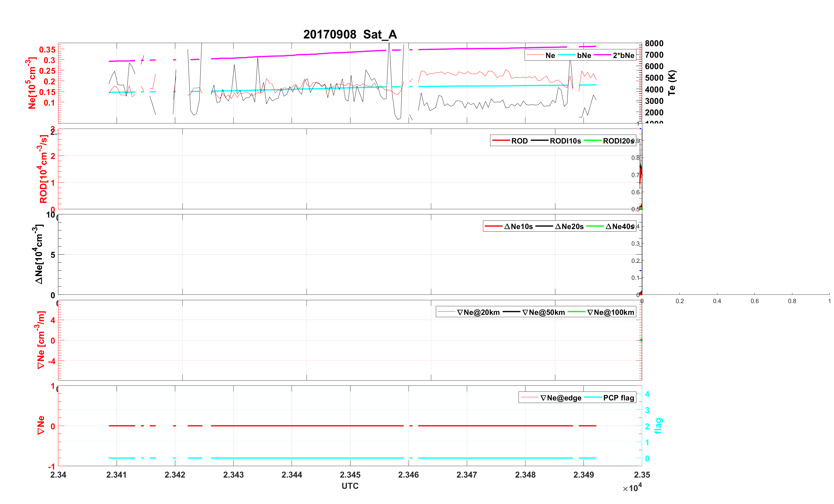Click the magenta 2*bNe legend line sample
Image resolution: width=834 pixels, height=504 pixels.
pyautogui.click(x=602, y=55)
